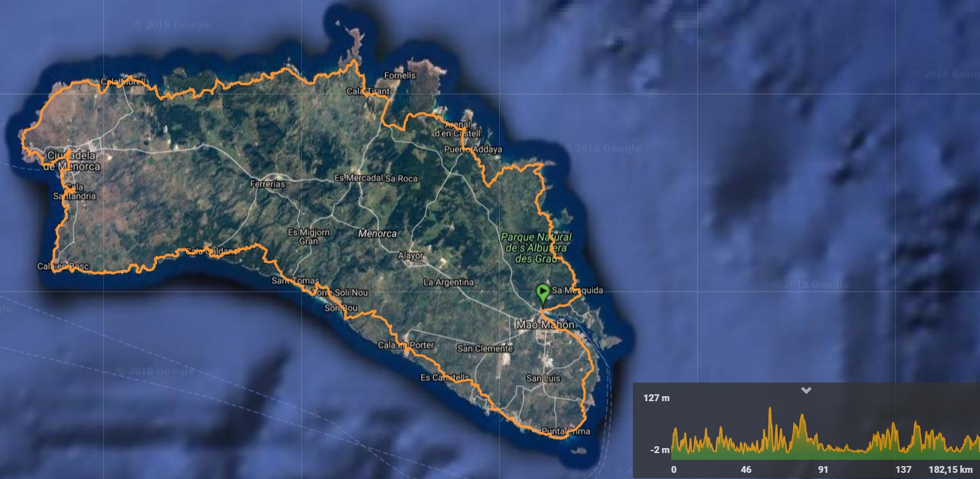
Task: Click the highest peak in elevation chart
Action: tap(770, 410)
